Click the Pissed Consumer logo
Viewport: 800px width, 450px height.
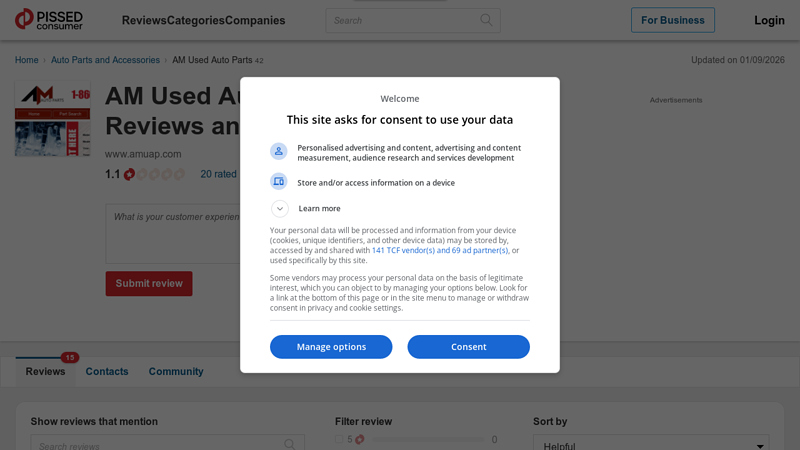48,20
